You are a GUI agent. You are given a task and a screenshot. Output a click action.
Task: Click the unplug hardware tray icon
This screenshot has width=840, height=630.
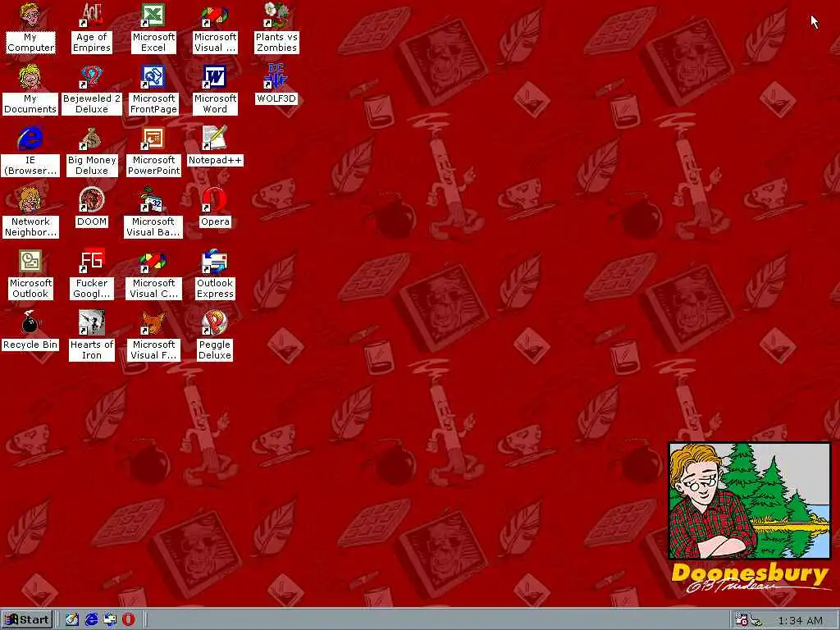(756, 620)
